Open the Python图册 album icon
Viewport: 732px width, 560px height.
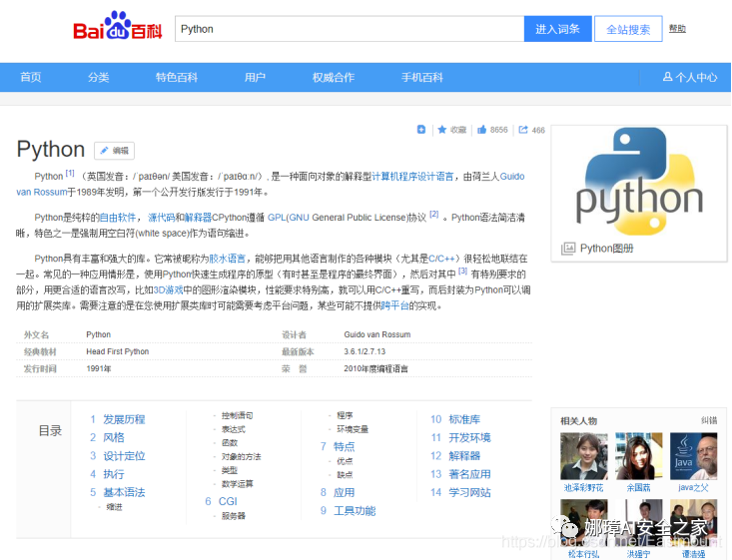(x=568, y=248)
